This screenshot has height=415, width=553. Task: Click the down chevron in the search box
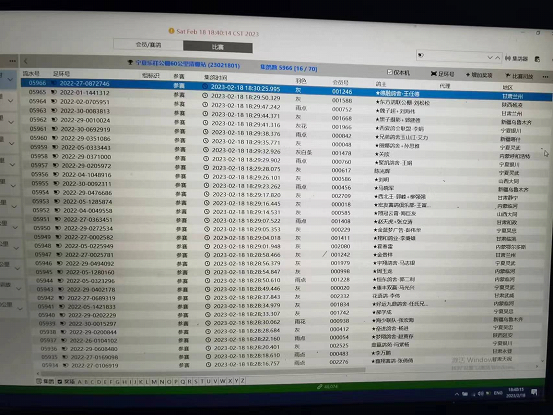(490, 57)
